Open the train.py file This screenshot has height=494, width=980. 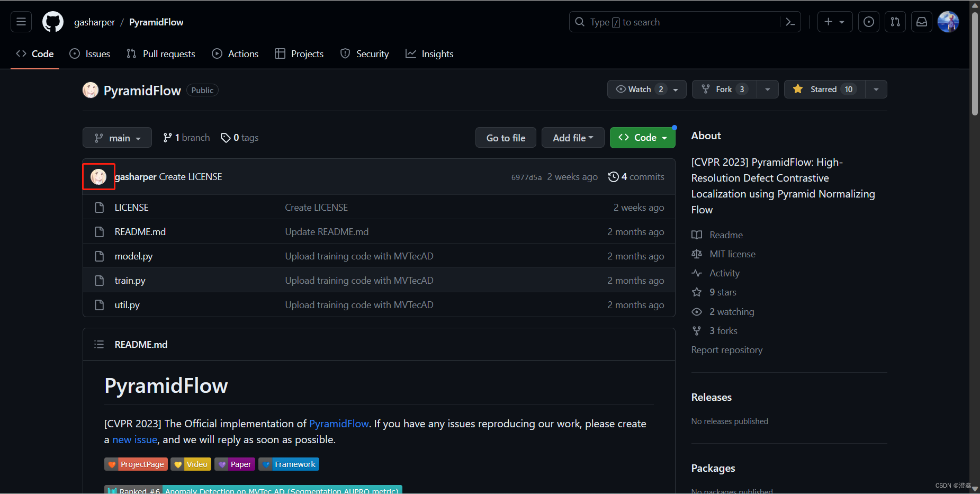coord(130,281)
